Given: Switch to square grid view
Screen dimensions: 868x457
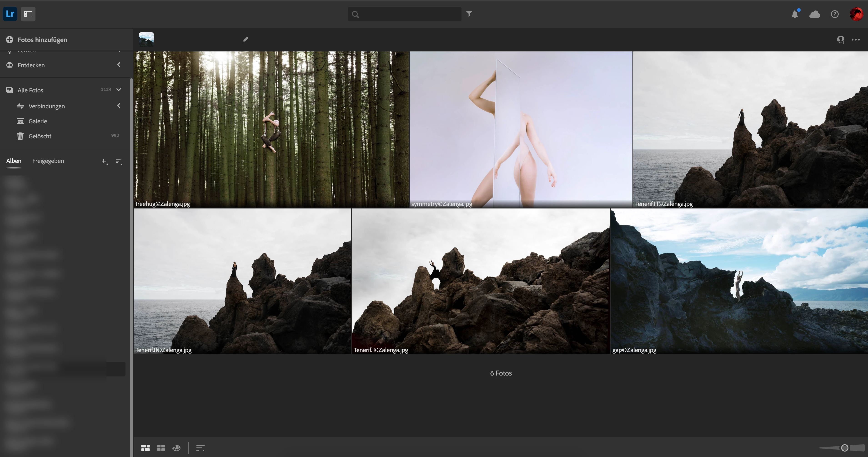Looking at the screenshot, I should (x=161, y=448).
